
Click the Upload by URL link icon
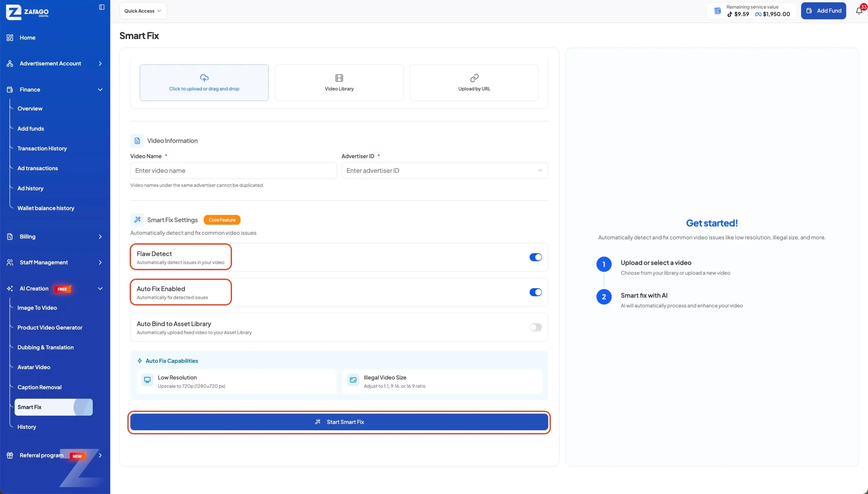coord(474,78)
